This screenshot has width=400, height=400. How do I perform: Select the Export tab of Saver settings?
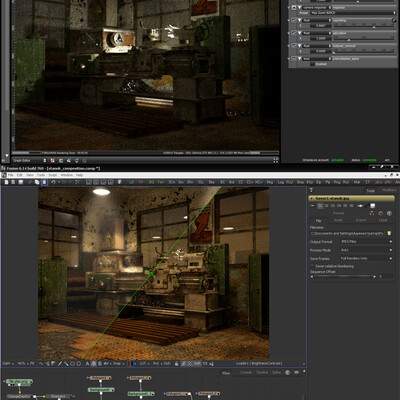coord(361,220)
